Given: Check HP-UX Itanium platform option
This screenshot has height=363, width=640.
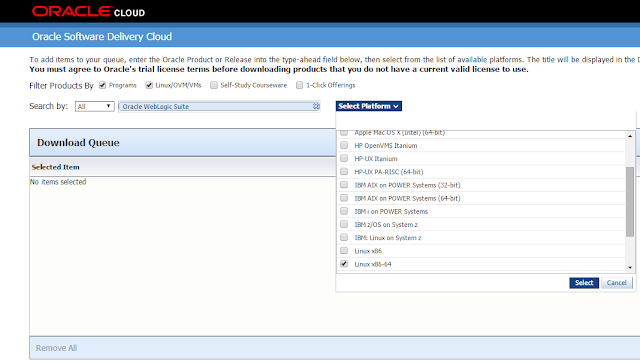Looking at the screenshot, I should point(344,158).
